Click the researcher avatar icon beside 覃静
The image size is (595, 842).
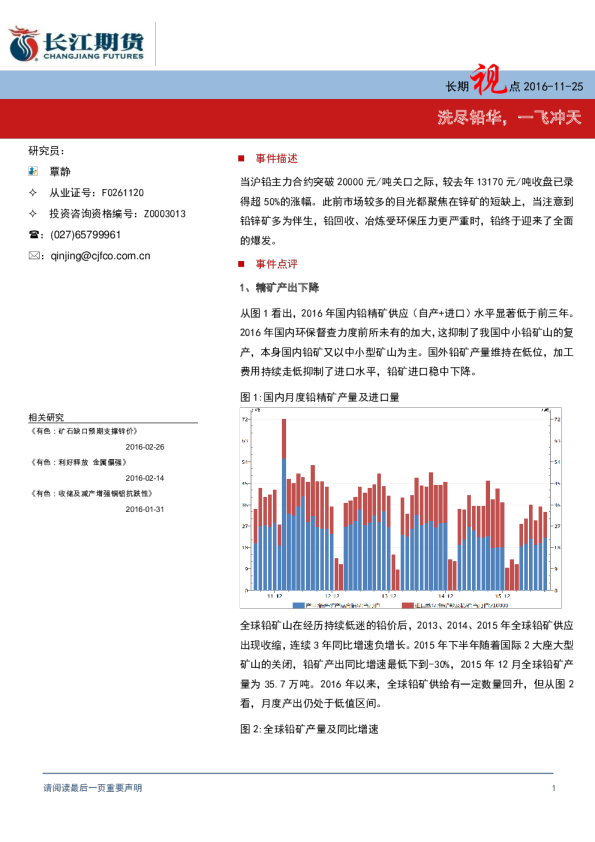[x=33, y=171]
